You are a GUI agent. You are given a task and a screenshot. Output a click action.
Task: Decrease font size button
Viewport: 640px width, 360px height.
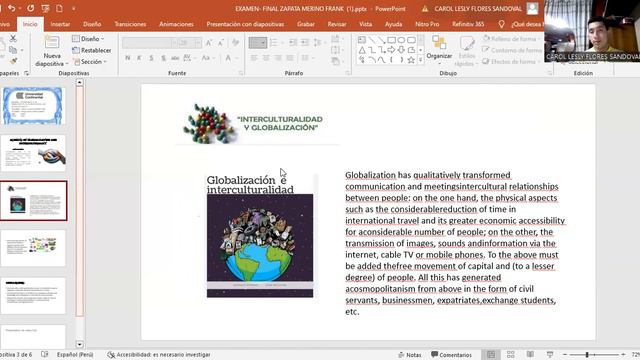221,42
